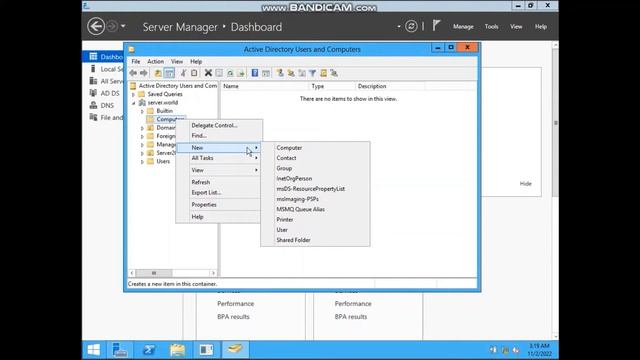Click tree pane scroll right arrow
Screen dimensions: 640x360
click(x=213, y=273)
